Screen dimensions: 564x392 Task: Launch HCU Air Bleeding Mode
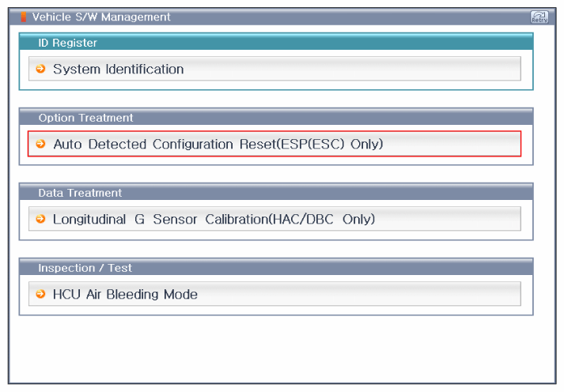125,294
